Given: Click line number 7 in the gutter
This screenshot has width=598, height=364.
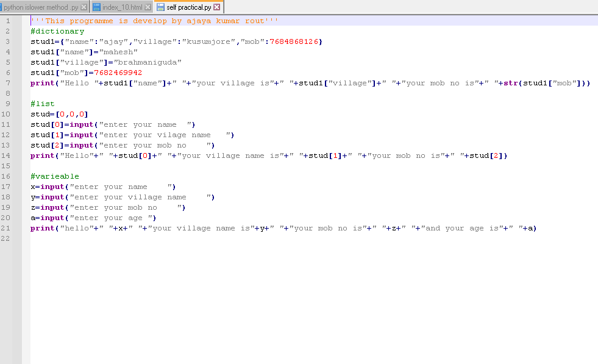Looking at the screenshot, I should click(x=7, y=83).
